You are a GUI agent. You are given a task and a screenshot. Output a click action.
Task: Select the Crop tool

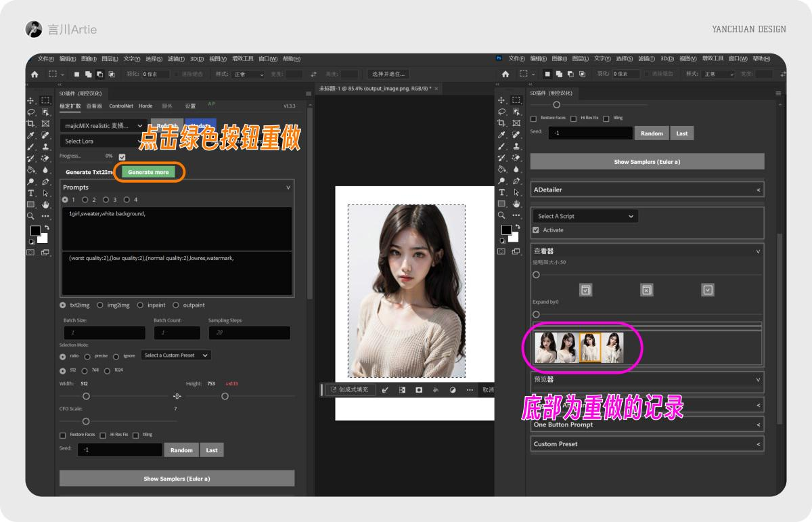[x=30, y=124]
